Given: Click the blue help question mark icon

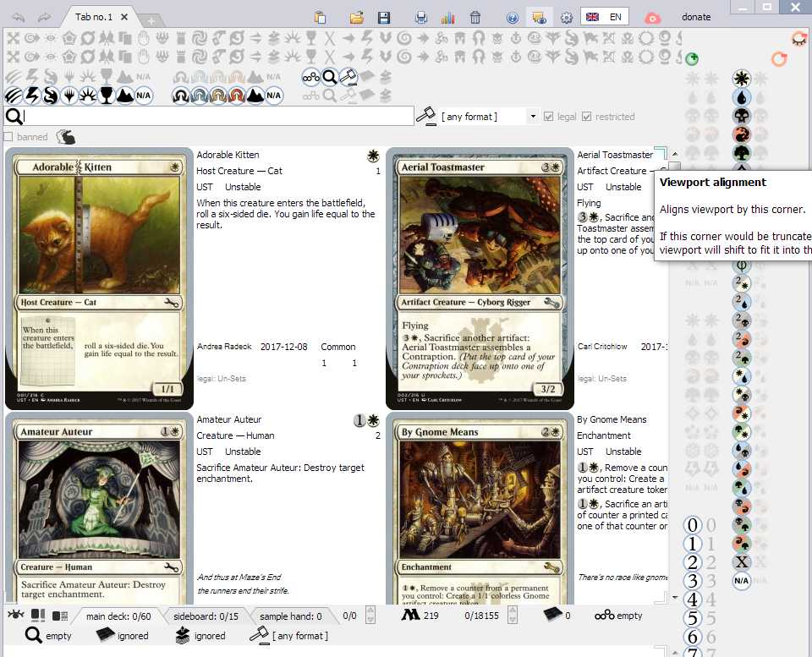Looking at the screenshot, I should pyautogui.click(x=513, y=17).
